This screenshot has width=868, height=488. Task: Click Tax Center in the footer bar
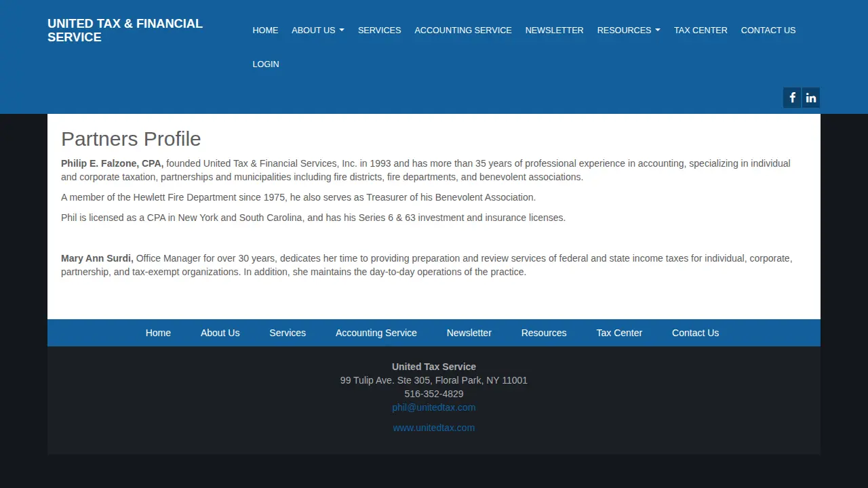coord(619,333)
